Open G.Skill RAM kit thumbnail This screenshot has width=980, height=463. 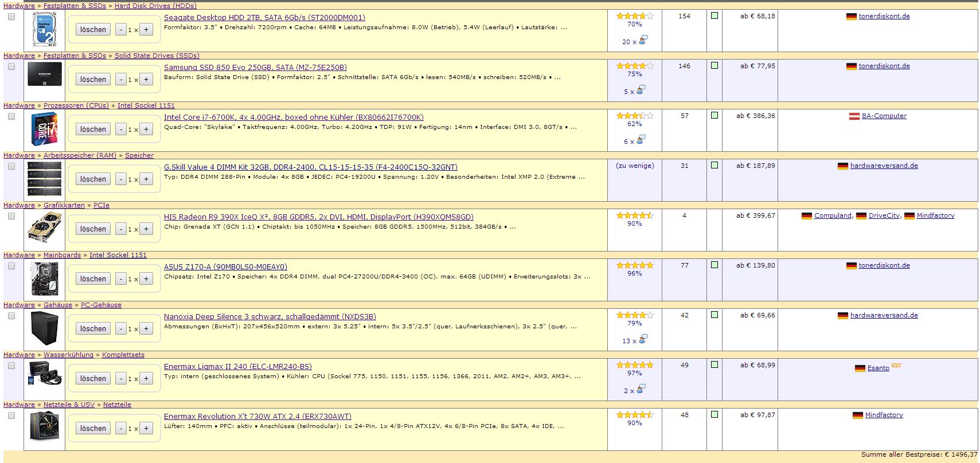[44, 179]
